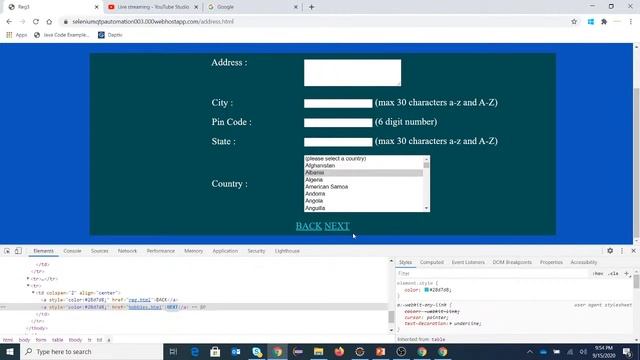The height and width of the screenshot is (360, 640).
Task: Toggle the :hov element state panel
Action: pos(598,273)
